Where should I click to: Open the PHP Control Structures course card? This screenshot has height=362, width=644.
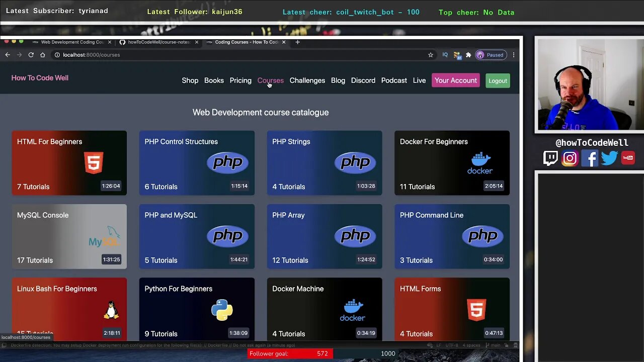coord(197,163)
